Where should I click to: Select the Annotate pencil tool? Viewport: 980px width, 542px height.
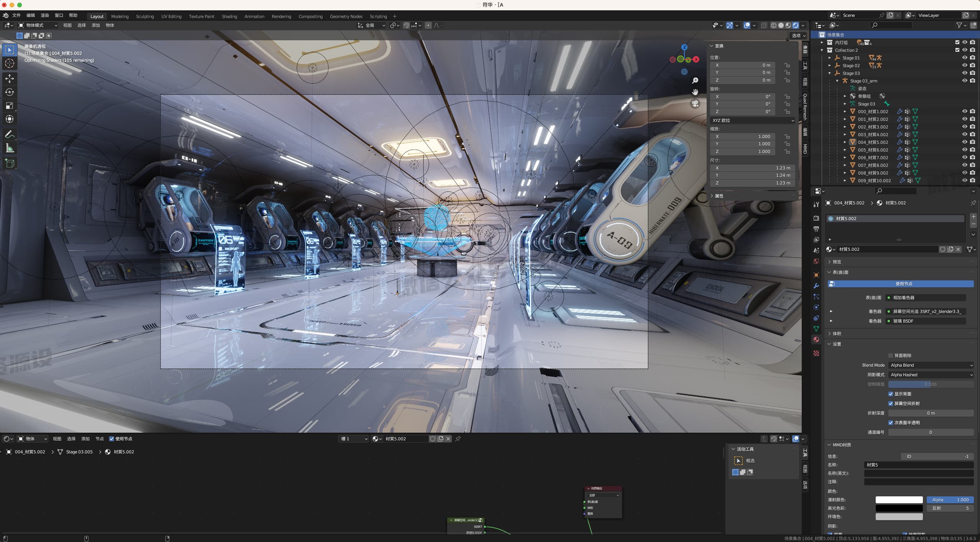pyautogui.click(x=10, y=134)
